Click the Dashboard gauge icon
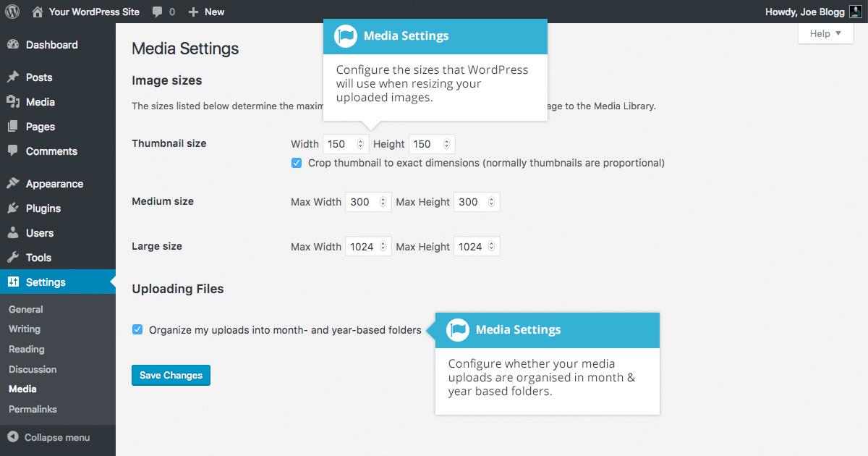868x456 pixels. coord(13,45)
